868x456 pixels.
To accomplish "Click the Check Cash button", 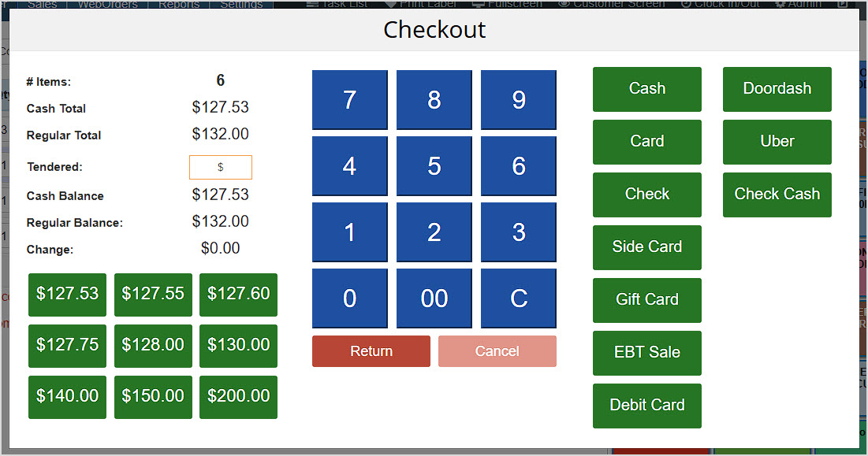I will [777, 195].
